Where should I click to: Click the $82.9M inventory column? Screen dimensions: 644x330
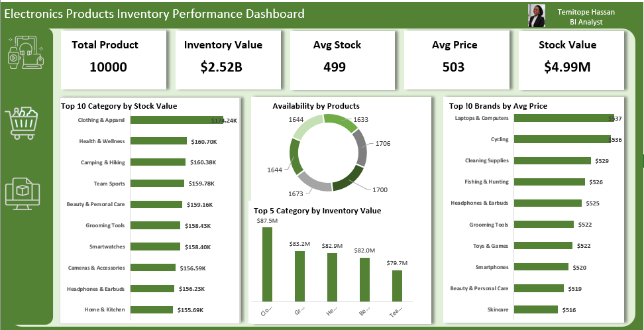click(332, 277)
